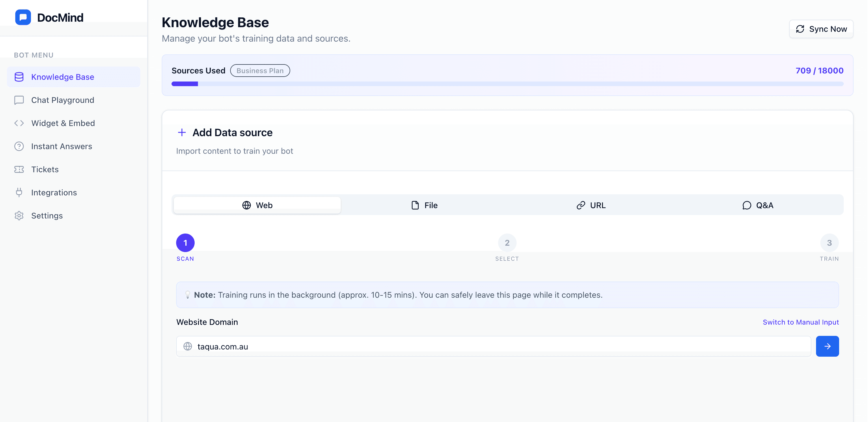Select the Web source tab
The image size is (868, 422).
[257, 205]
